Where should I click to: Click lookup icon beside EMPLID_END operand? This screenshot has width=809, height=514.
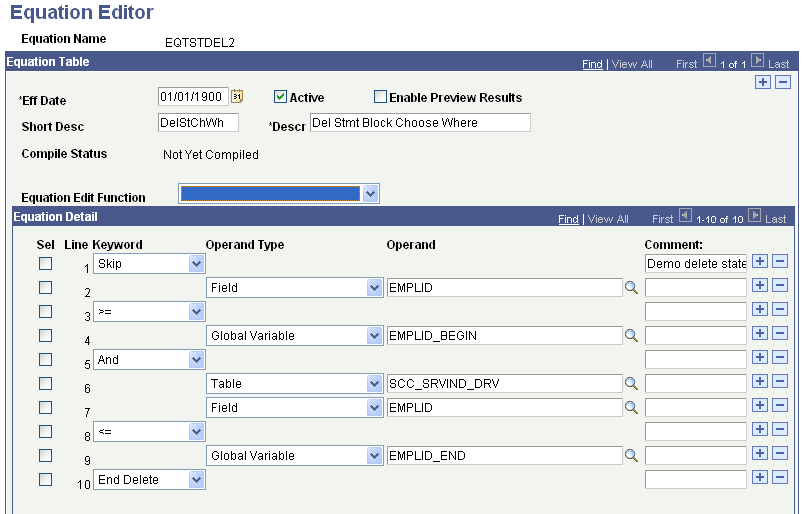(x=632, y=456)
